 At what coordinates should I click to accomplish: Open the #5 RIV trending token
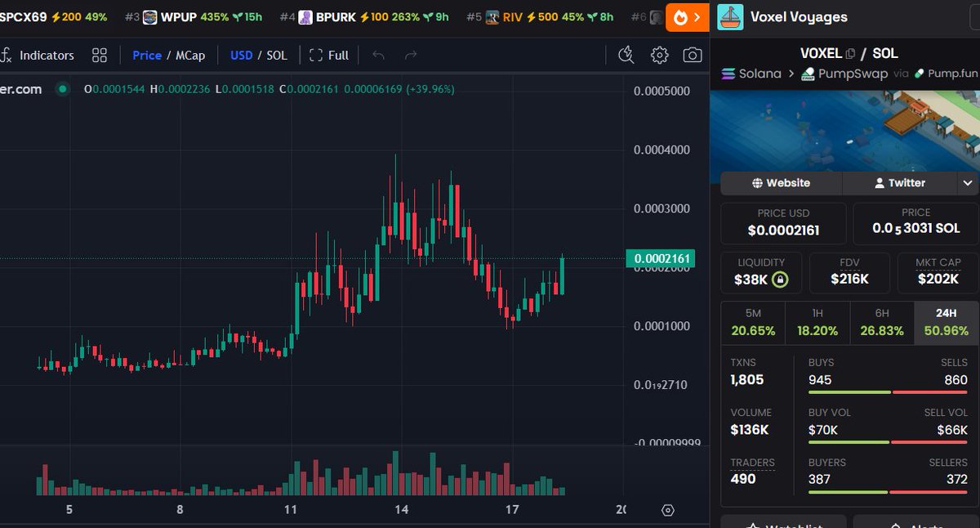coord(540,16)
